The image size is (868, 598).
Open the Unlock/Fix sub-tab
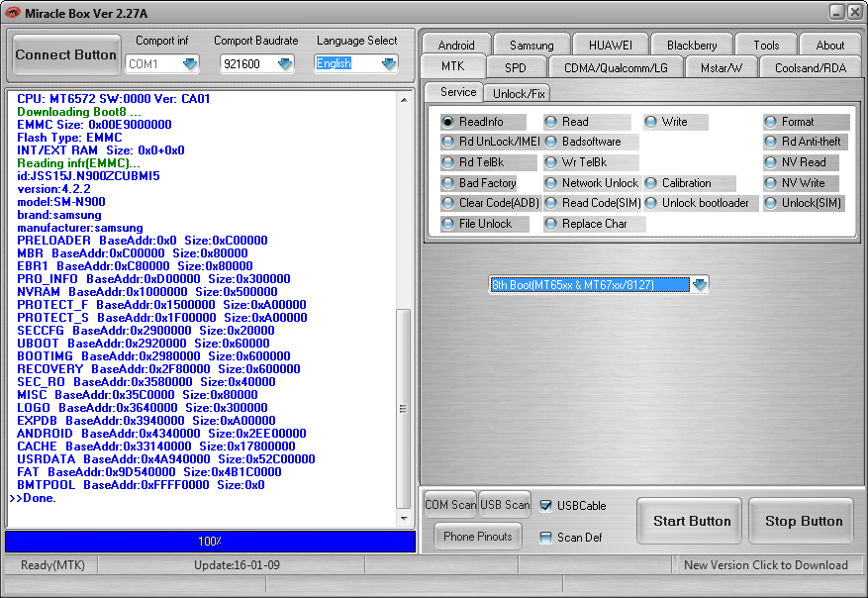(519, 94)
